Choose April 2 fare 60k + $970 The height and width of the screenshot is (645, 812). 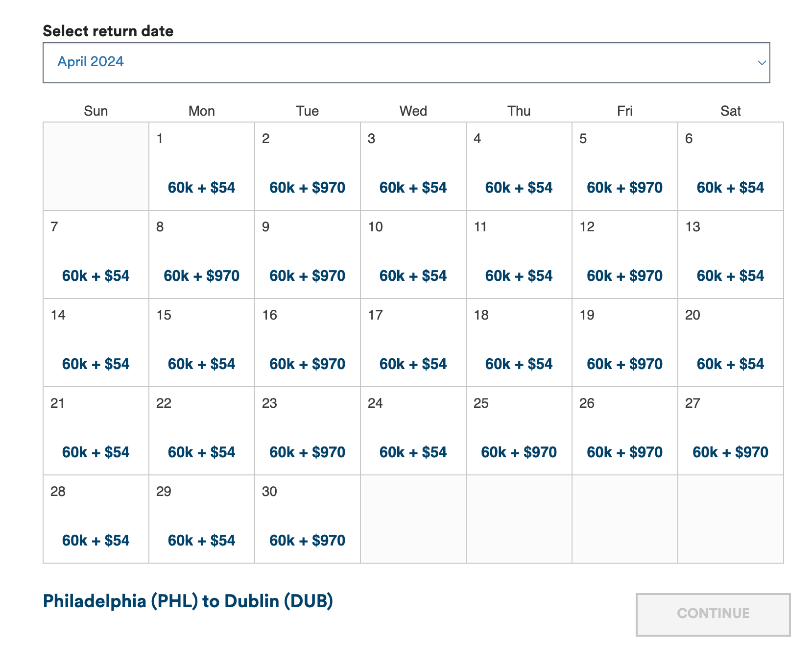pos(307,187)
